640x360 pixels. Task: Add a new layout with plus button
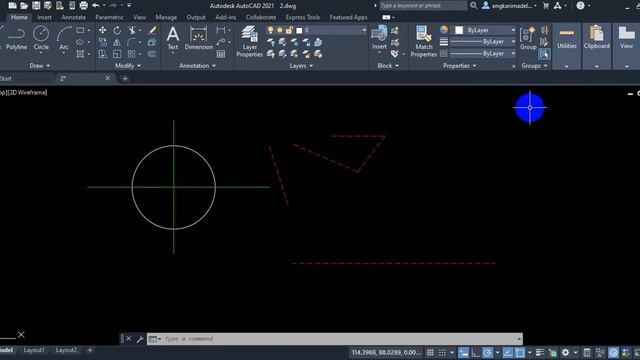tap(90, 350)
